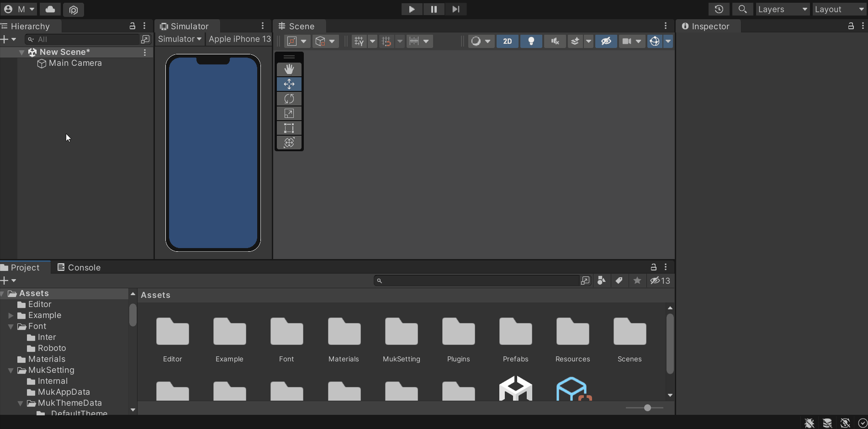
Task: Click the debug mode bug icon in status bar
Action: (810, 423)
